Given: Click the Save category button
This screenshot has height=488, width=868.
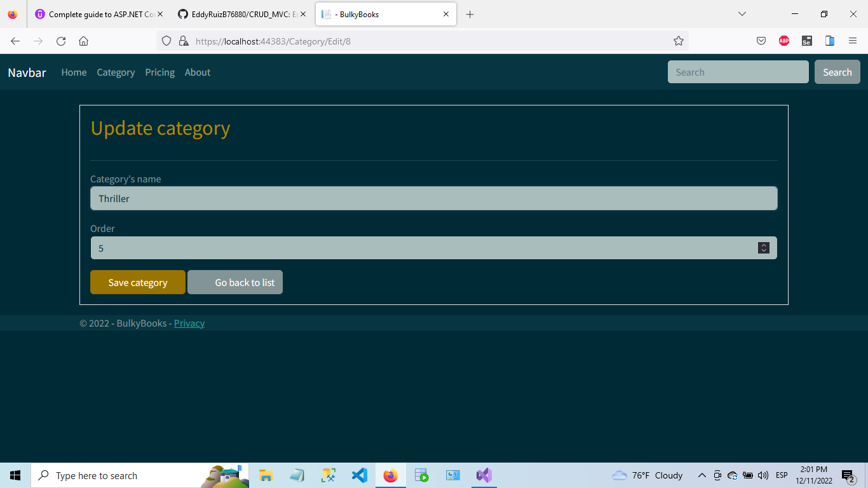Looking at the screenshot, I should [x=137, y=282].
